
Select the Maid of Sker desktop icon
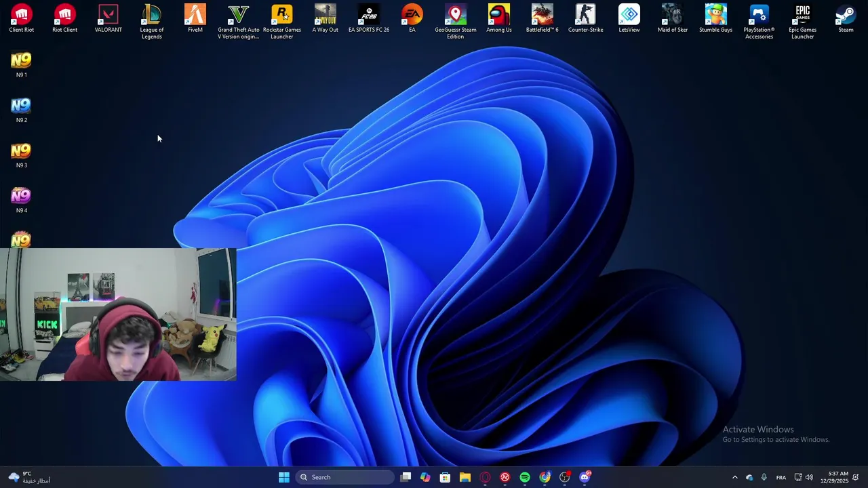(672, 19)
